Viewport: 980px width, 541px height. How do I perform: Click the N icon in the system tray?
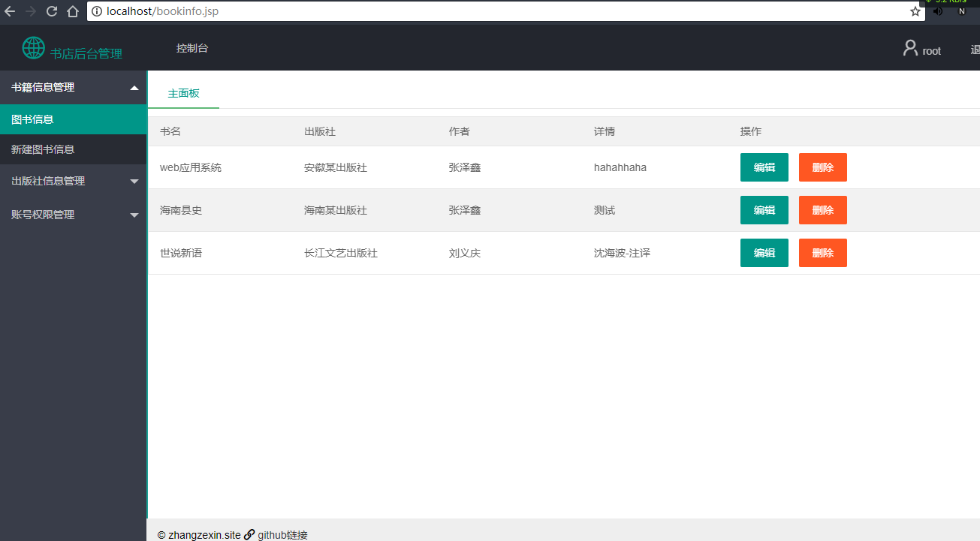[x=961, y=11]
